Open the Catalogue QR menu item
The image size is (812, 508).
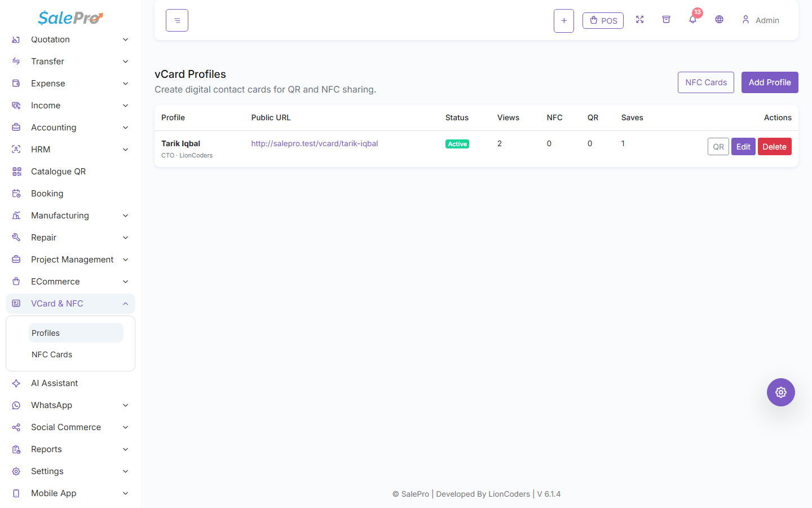[x=70, y=172]
